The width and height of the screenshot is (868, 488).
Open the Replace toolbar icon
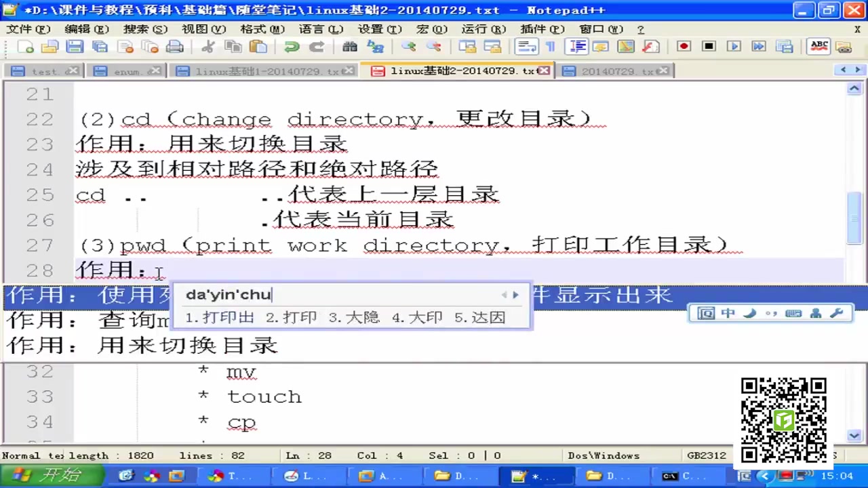coord(375,46)
